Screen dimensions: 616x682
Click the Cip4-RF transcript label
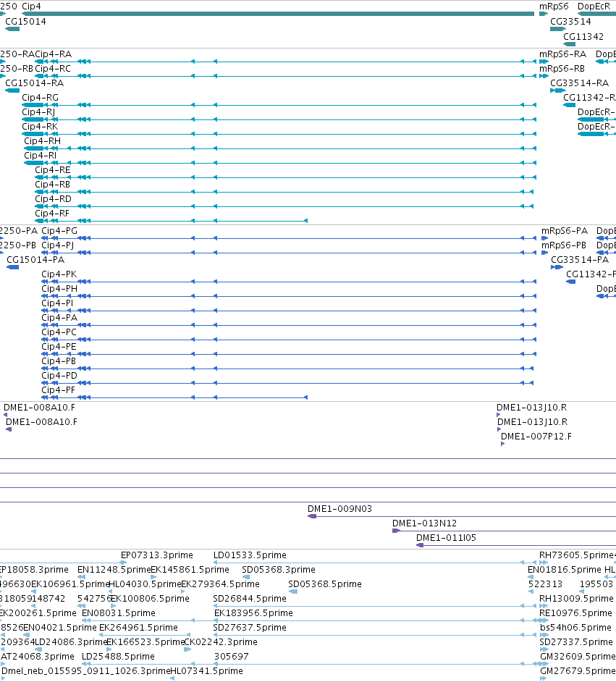click(x=51, y=213)
